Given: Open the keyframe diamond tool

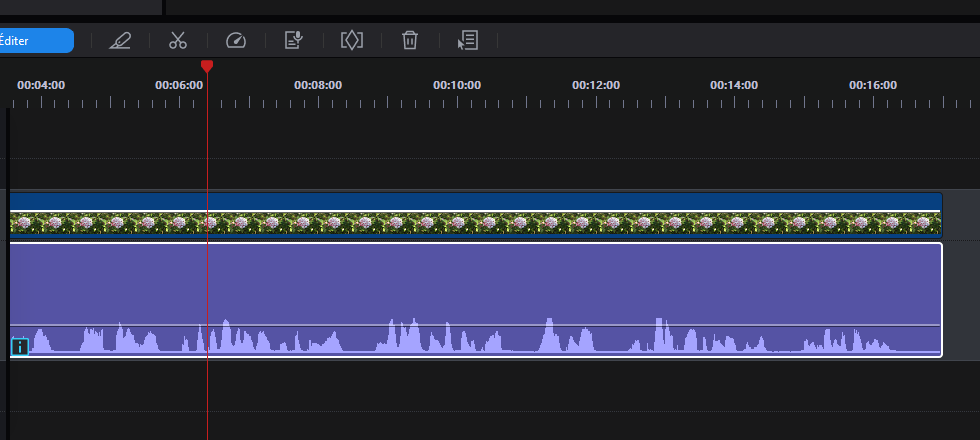Looking at the screenshot, I should [352, 41].
